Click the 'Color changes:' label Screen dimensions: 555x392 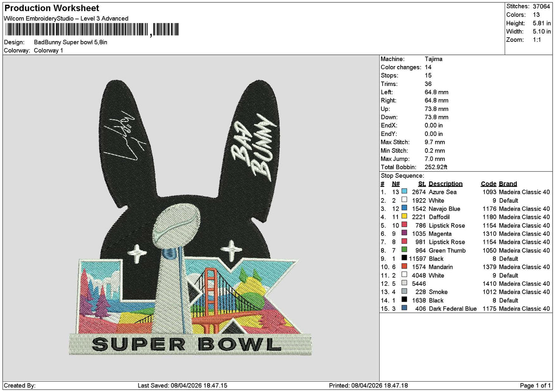point(401,67)
